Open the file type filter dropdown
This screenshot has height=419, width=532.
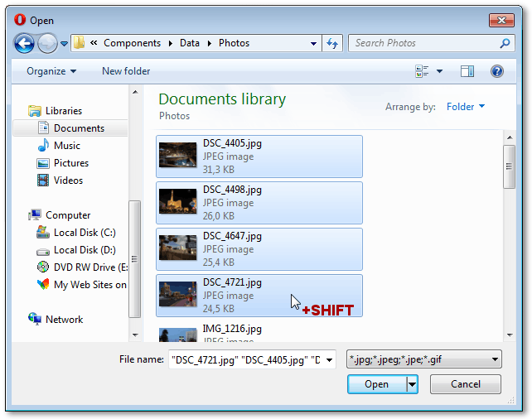click(x=423, y=359)
